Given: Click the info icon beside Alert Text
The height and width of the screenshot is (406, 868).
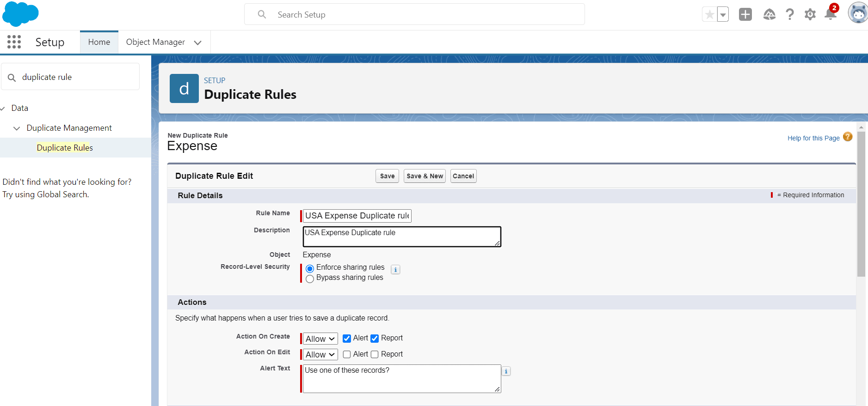Looking at the screenshot, I should [506, 371].
